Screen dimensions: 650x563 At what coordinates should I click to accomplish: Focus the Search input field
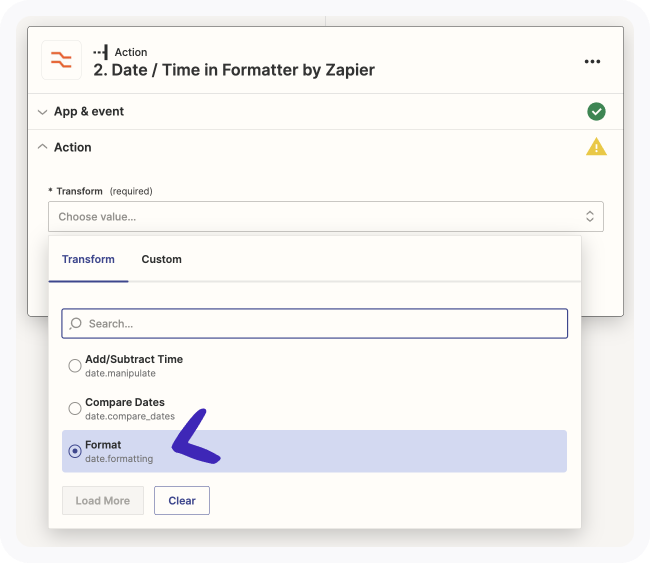(x=320, y=324)
